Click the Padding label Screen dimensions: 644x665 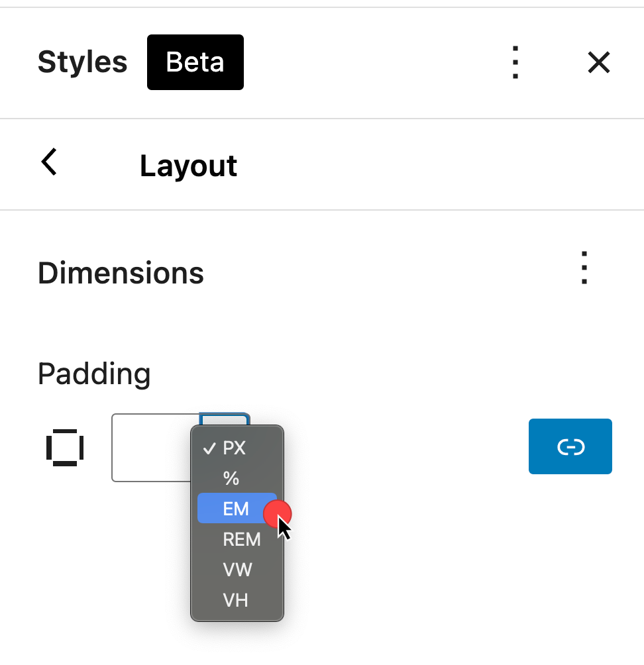pos(94,374)
